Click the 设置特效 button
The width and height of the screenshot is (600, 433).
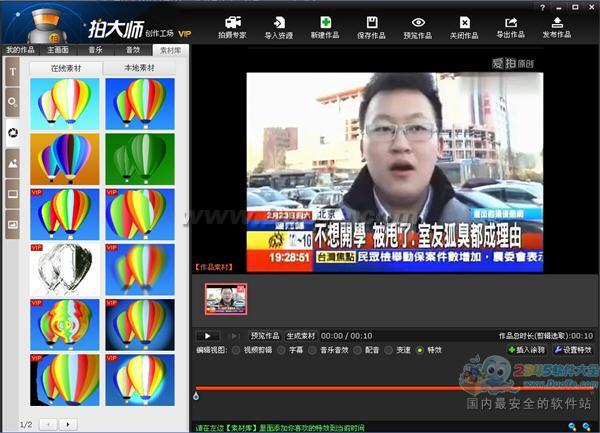[x=573, y=350]
